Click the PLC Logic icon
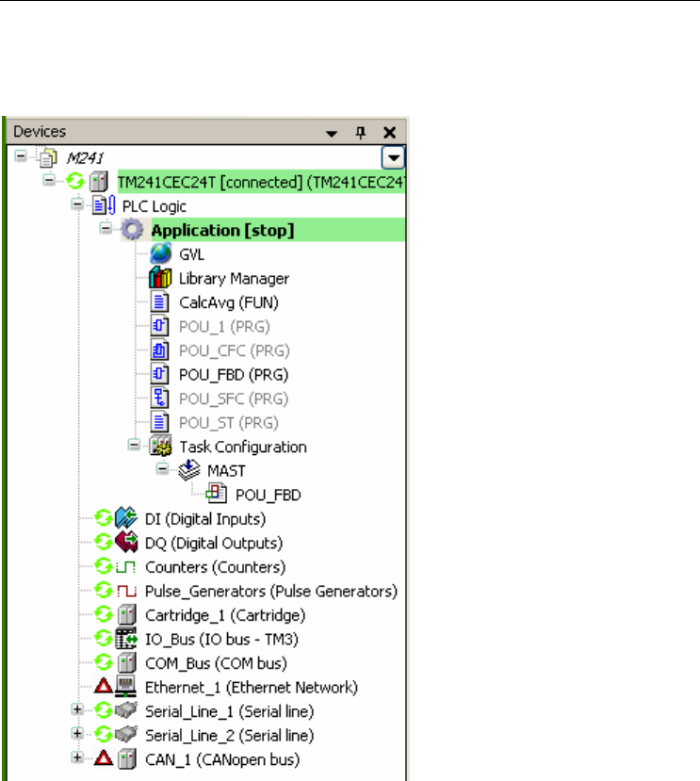This screenshot has height=781, width=700. coord(104,205)
